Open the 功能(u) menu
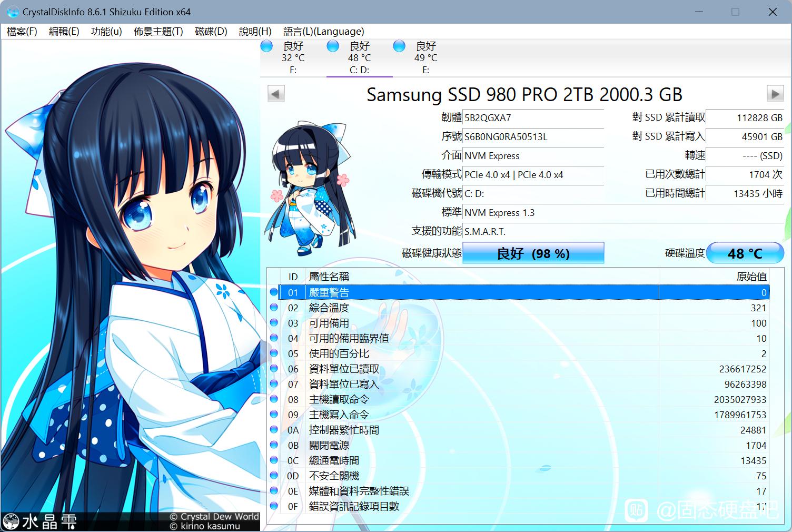 point(106,32)
